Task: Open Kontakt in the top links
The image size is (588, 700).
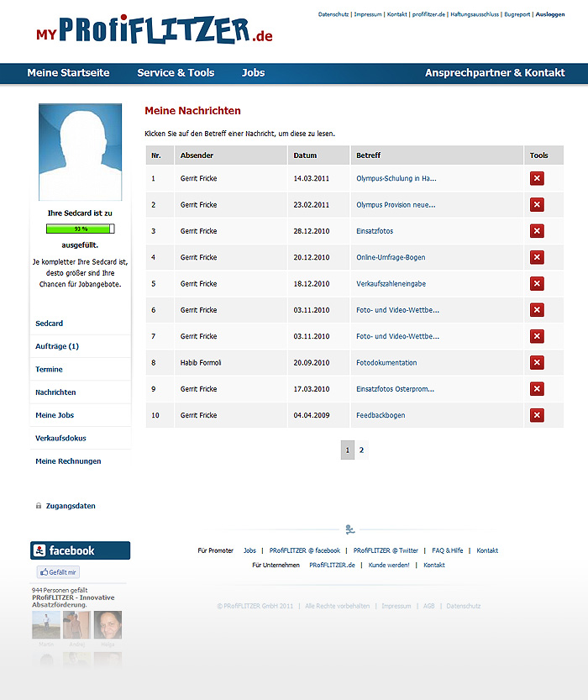Action: 396,14
